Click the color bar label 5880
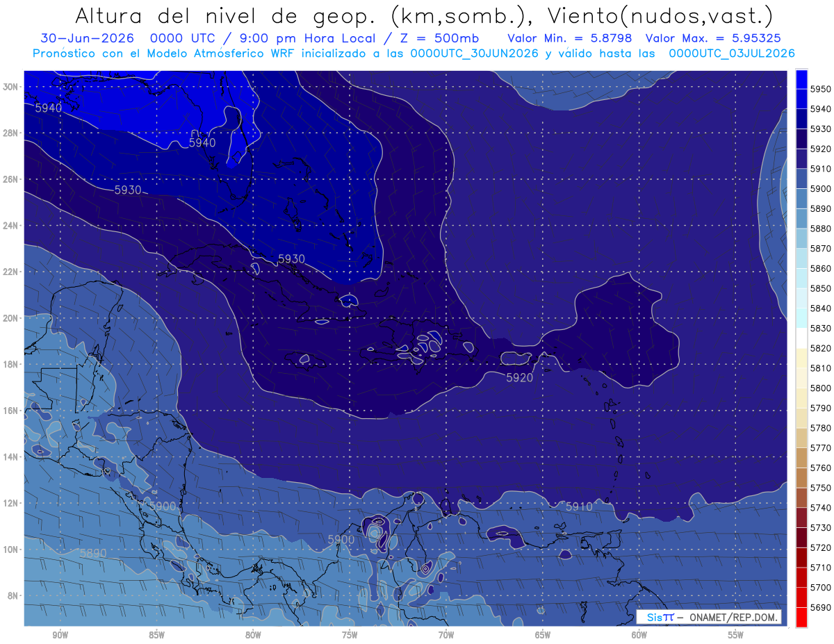The image size is (834, 644). (821, 228)
